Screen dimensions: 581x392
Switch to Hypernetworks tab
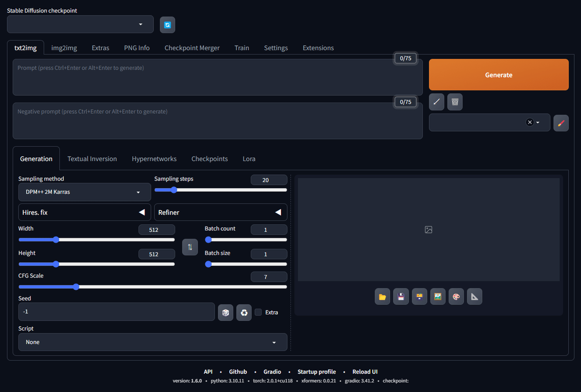(154, 159)
